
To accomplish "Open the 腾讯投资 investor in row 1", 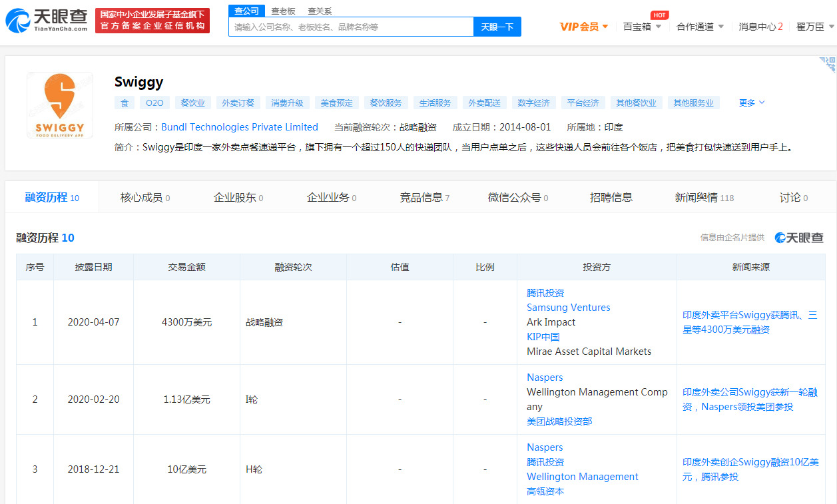I will point(545,293).
